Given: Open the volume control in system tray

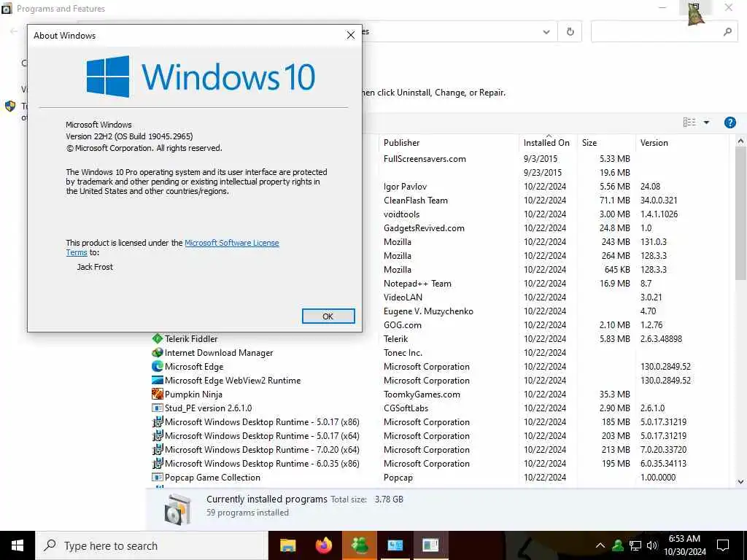Looking at the screenshot, I should [652, 545].
